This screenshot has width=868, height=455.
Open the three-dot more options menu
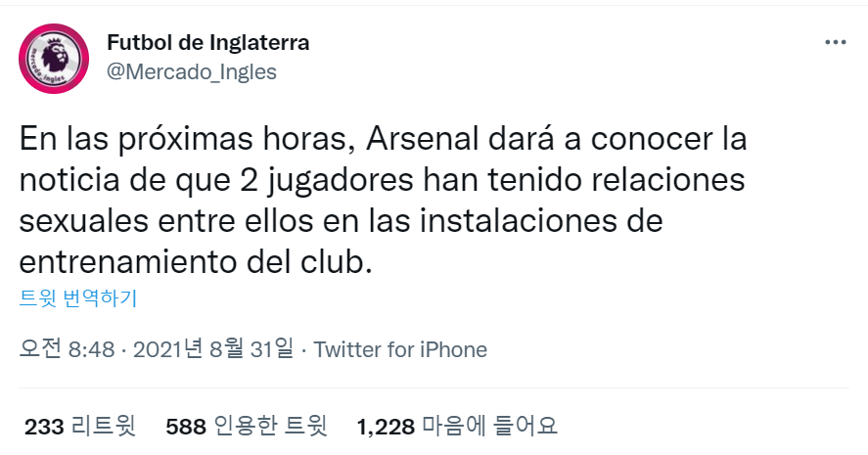pos(835,43)
